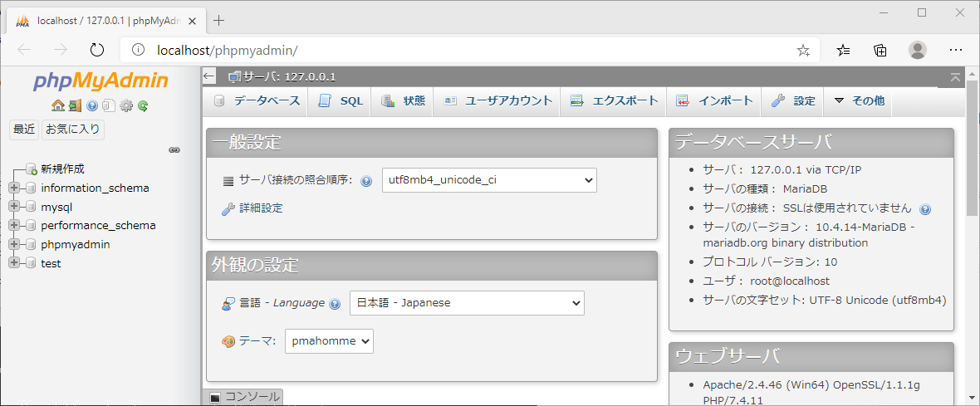Open phpMyAdmin documentation question-mark icon in sidebar
The image size is (980, 406).
(92, 105)
